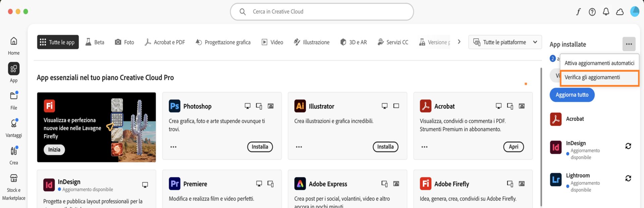Open Stock e Marketplace in sidebar
The height and width of the screenshot is (208, 644).
pyautogui.click(x=14, y=187)
